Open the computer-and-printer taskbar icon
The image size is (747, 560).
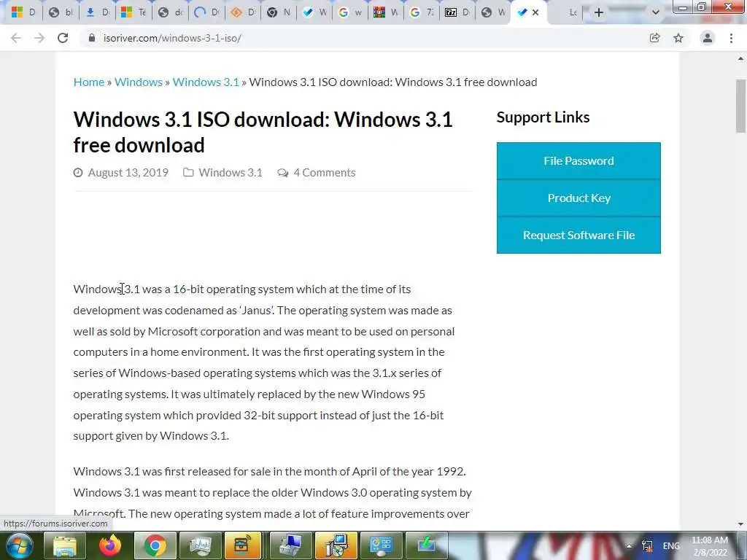(x=291, y=545)
